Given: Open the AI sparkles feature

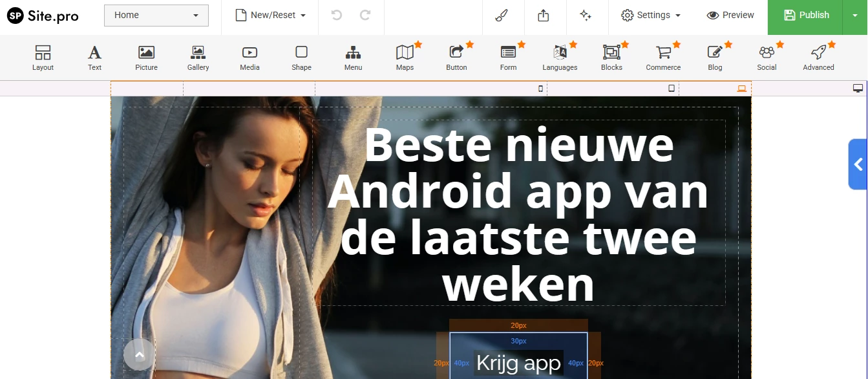Looking at the screenshot, I should tap(586, 14).
